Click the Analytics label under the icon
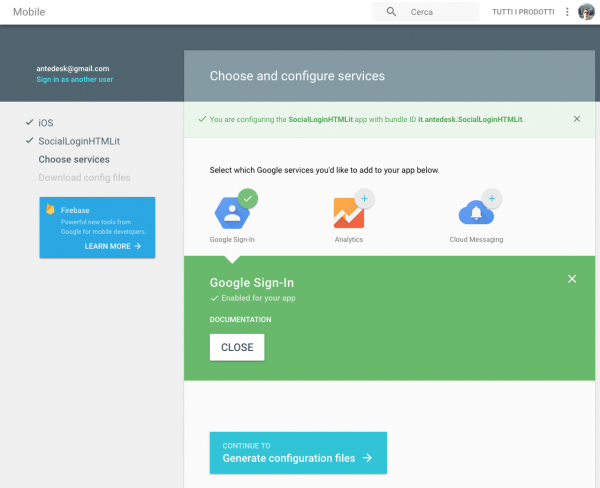The width and height of the screenshot is (600, 488). [349, 239]
